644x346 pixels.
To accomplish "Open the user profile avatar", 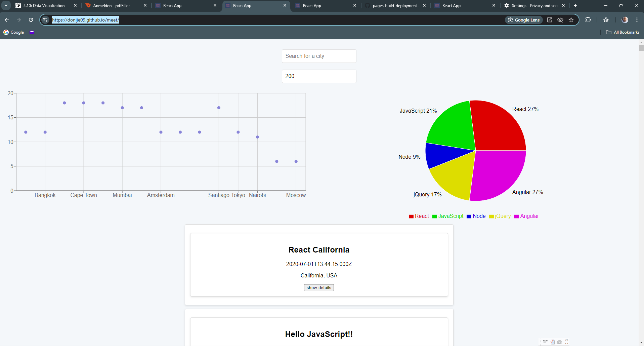I will coord(625,20).
